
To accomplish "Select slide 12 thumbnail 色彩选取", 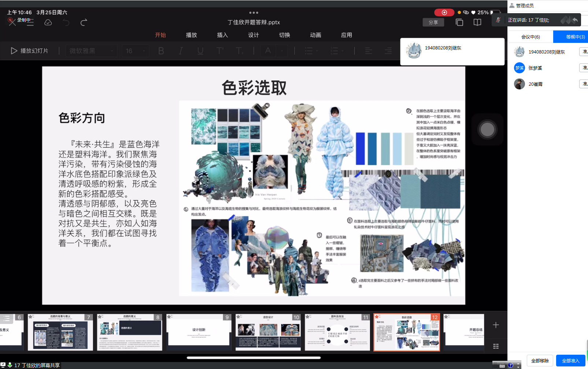I will (407, 332).
